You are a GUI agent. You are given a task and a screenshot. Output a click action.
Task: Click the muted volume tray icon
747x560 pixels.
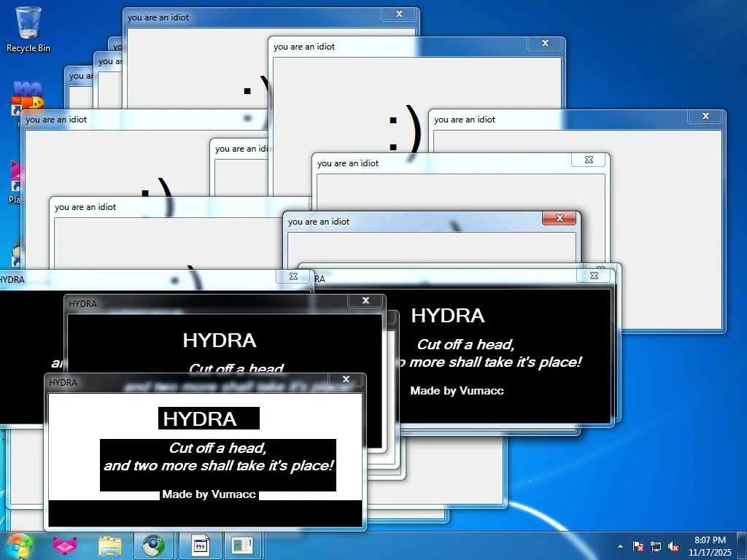[673, 547]
